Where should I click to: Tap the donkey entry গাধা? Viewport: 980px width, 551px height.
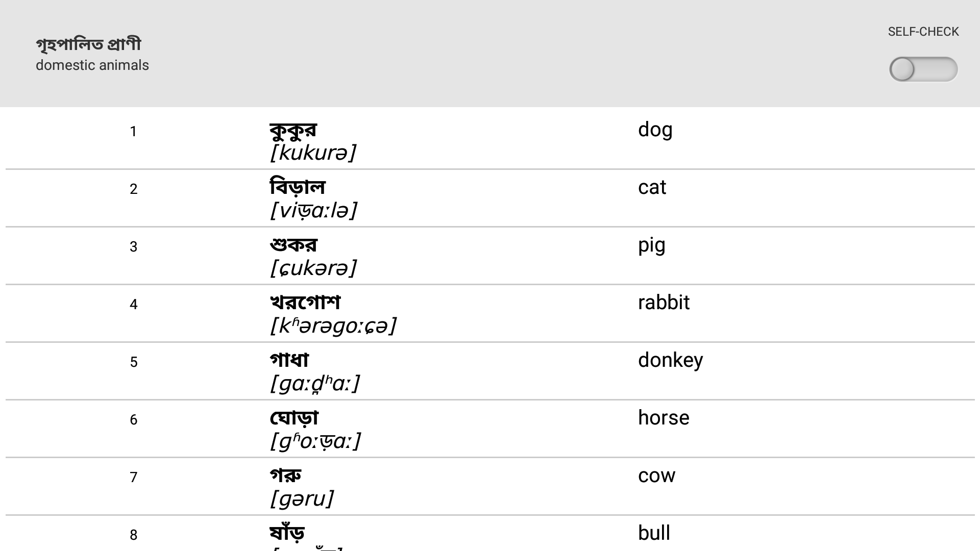click(289, 360)
